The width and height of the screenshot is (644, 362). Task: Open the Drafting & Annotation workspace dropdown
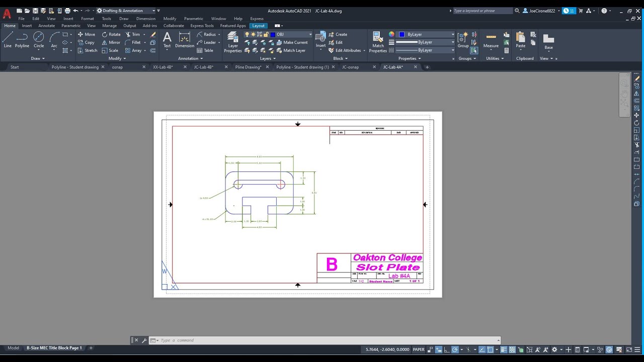pos(125,11)
